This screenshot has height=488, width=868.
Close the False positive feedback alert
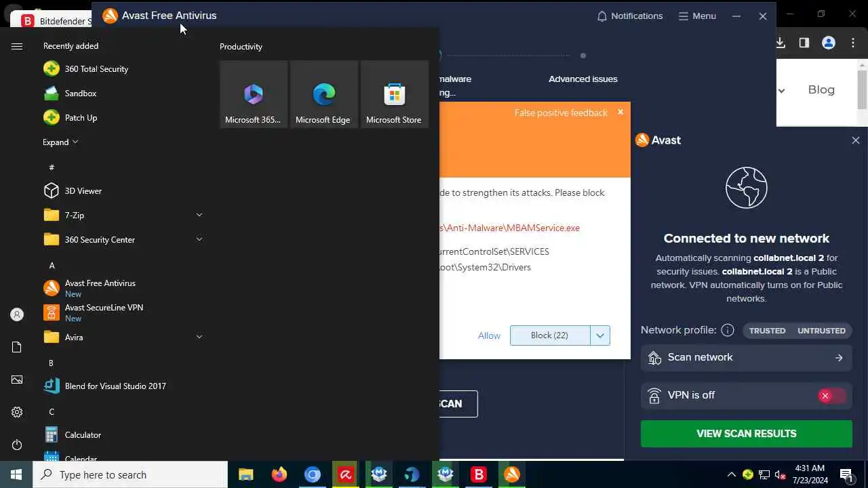pos(620,112)
